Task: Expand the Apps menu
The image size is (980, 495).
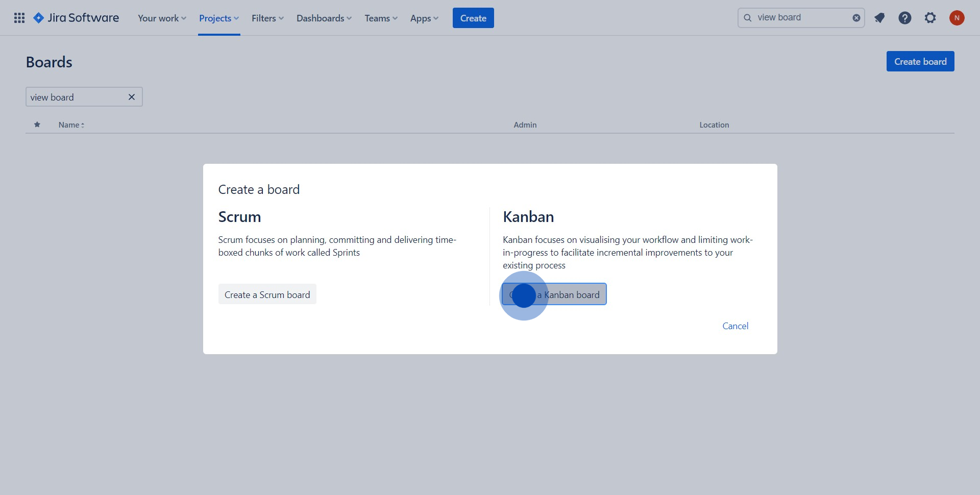Action: click(423, 18)
